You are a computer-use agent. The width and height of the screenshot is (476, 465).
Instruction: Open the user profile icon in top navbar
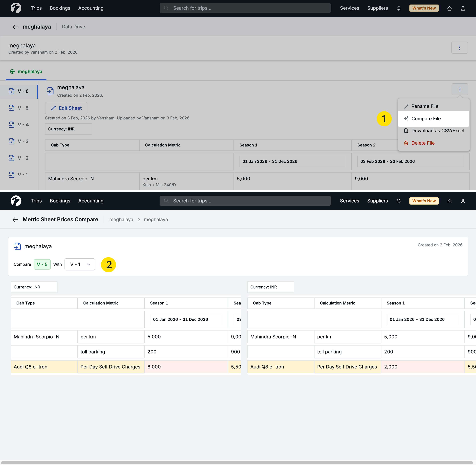(x=463, y=8)
